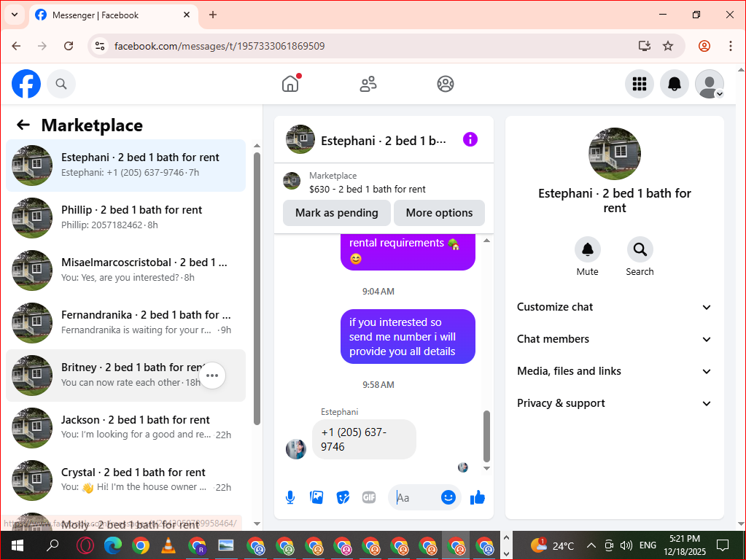Open Windows taskbar search
The width and height of the screenshot is (746, 560).
pos(53,545)
